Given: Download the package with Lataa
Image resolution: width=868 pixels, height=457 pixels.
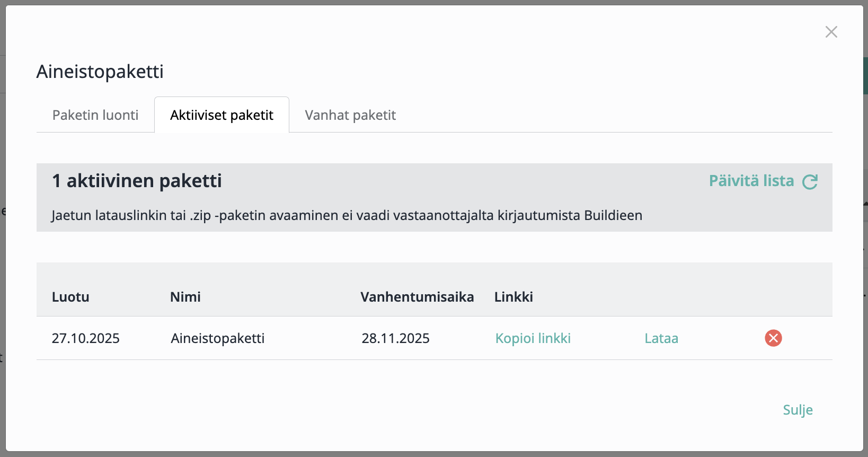Looking at the screenshot, I should click(661, 338).
